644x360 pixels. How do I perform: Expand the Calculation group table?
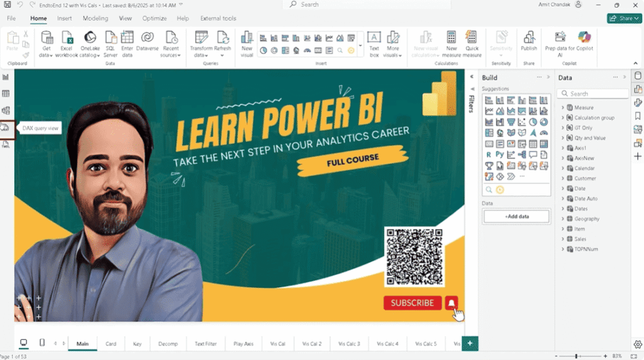[x=563, y=118]
